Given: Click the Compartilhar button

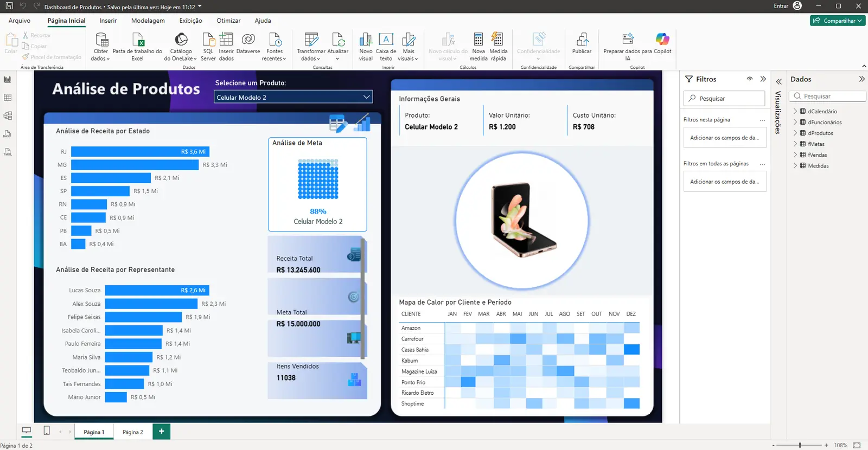Looking at the screenshot, I should [x=838, y=21].
